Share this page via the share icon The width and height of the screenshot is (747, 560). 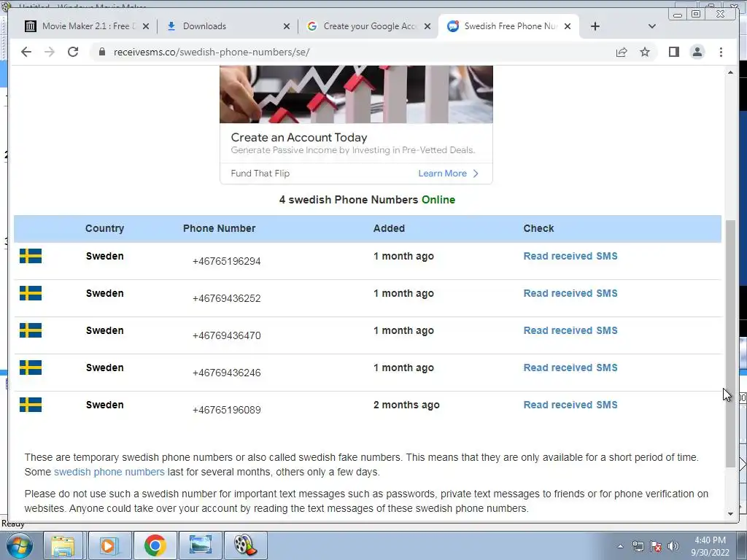622,52
